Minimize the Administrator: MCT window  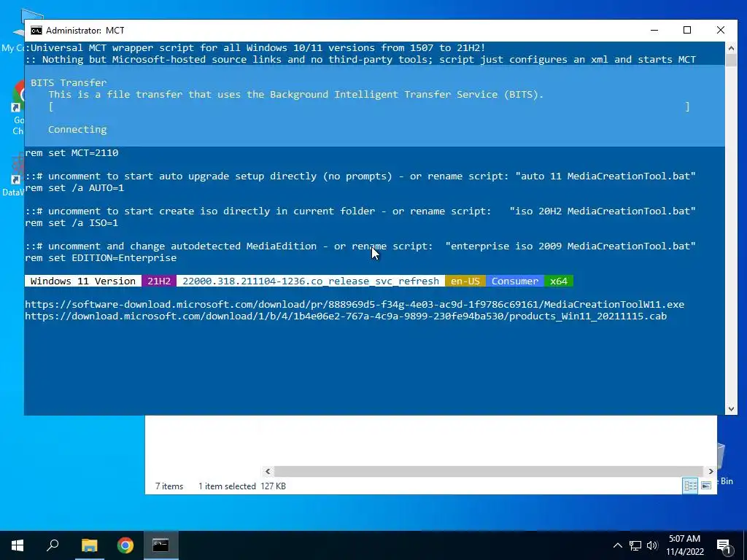click(x=654, y=30)
